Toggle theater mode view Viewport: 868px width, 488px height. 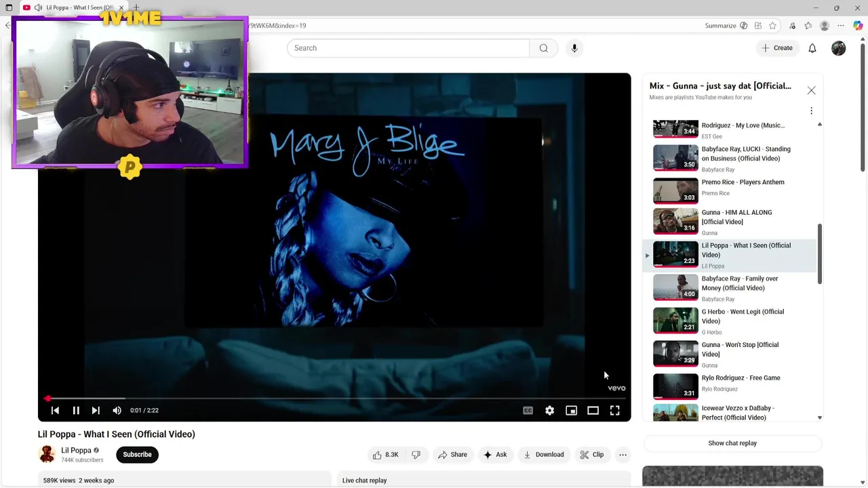click(x=593, y=410)
